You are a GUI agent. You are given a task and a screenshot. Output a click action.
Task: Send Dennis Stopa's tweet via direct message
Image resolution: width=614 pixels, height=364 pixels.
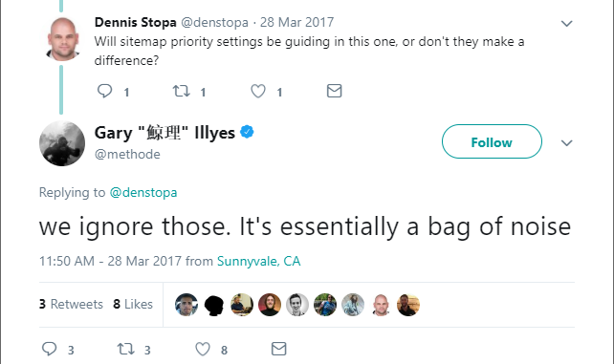[334, 91]
